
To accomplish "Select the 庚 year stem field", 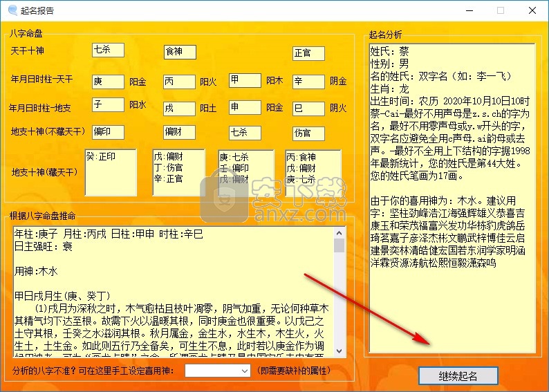I will [108, 82].
